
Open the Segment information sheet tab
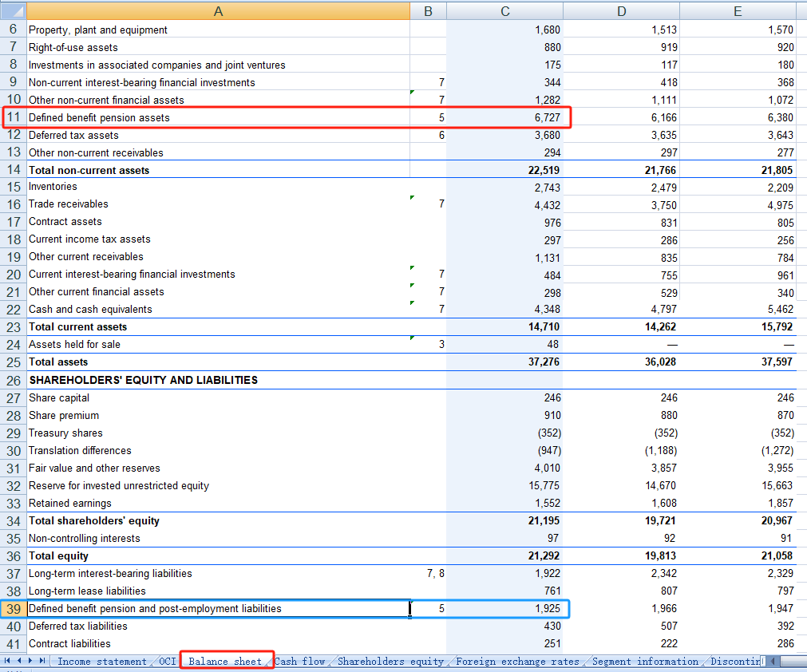[x=646, y=661]
